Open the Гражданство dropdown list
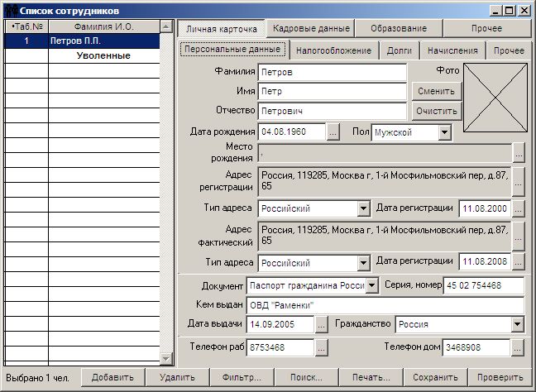The height and width of the screenshot is (392, 536). tap(517, 324)
